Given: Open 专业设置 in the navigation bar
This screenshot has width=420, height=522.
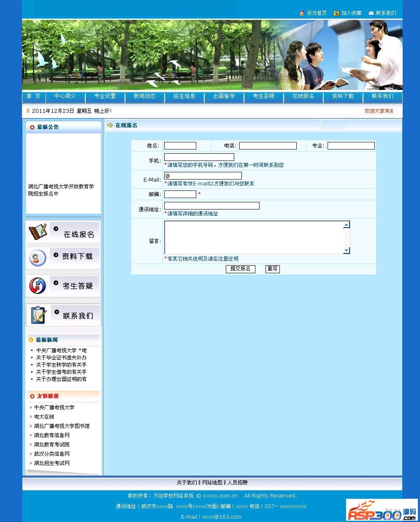Looking at the screenshot, I should click(105, 96).
